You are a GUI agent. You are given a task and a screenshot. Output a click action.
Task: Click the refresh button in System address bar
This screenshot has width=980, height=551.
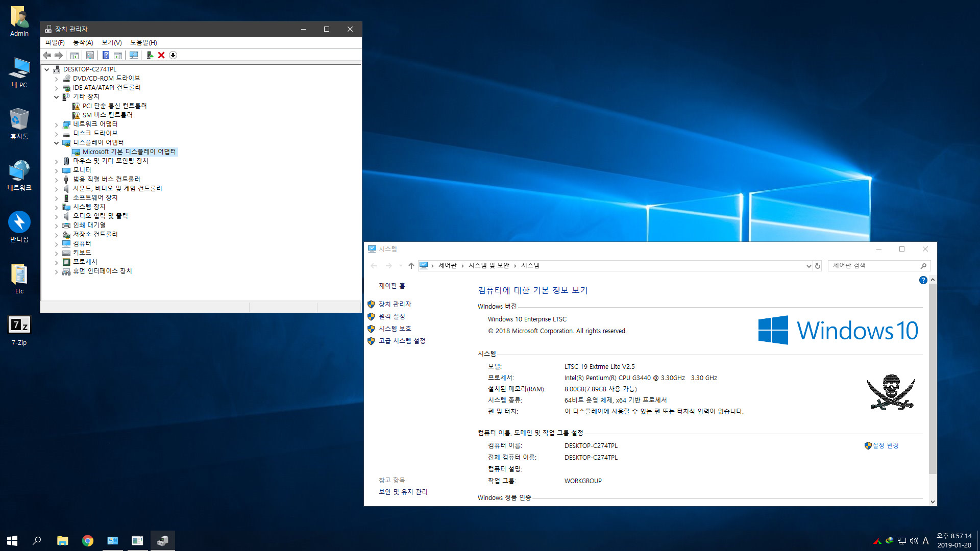[817, 266]
